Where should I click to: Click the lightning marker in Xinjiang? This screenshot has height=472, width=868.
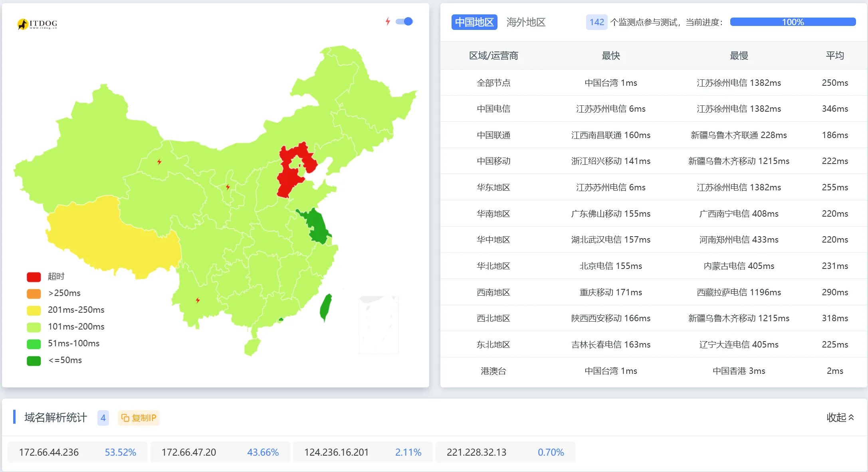[159, 162]
